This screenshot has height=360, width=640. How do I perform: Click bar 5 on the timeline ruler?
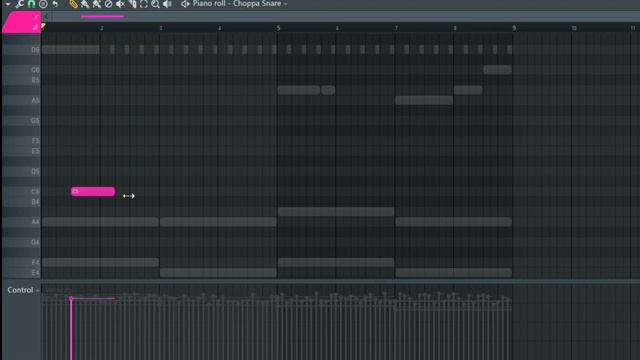[278, 28]
